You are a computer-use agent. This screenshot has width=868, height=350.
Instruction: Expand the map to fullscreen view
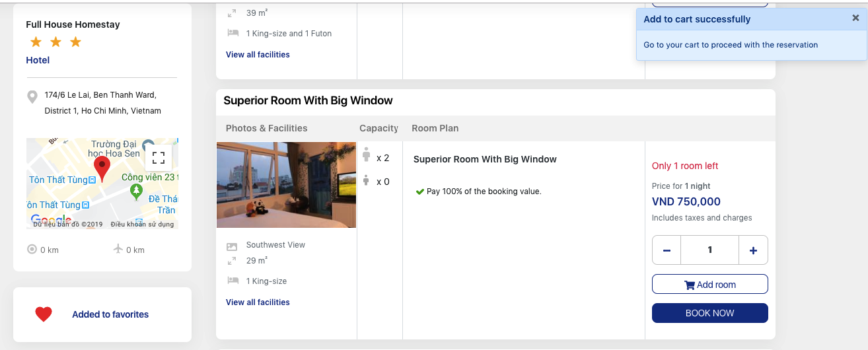[x=159, y=158]
